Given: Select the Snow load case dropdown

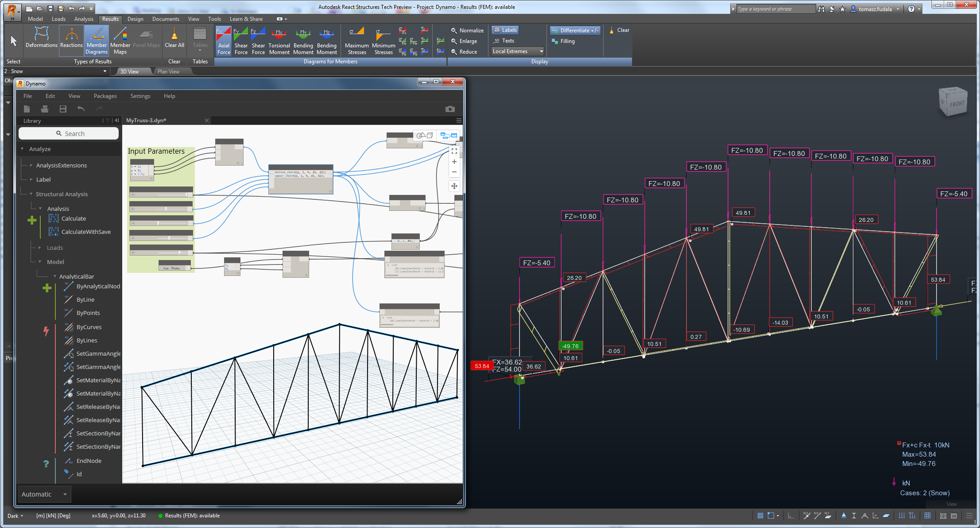Looking at the screenshot, I should [x=55, y=71].
